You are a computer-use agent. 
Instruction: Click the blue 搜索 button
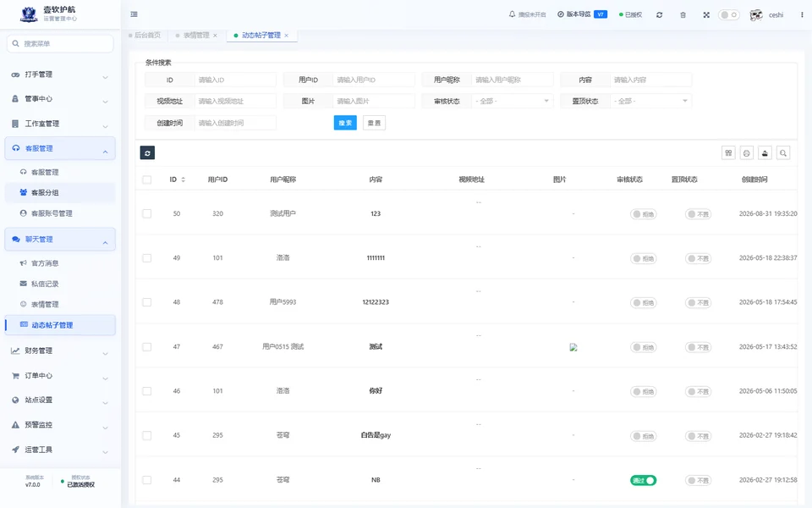point(345,123)
